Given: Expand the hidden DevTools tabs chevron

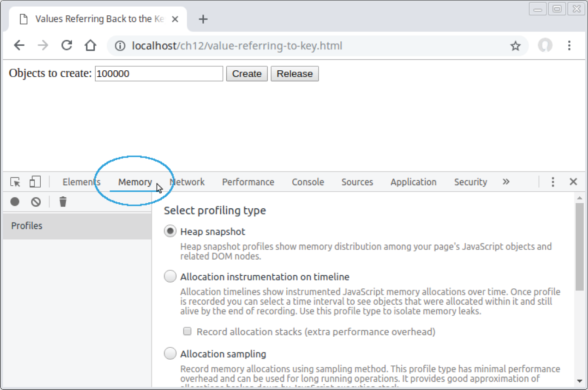Looking at the screenshot, I should pos(506,181).
